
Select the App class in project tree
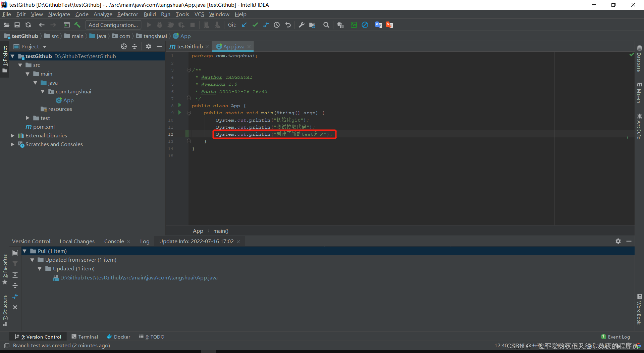tap(68, 100)
